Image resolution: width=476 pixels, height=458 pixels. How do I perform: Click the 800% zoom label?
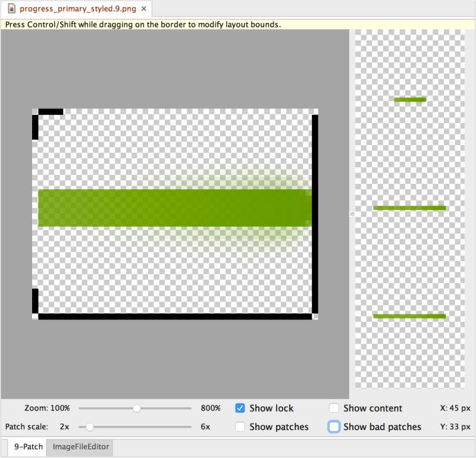(x=210, y=408)
